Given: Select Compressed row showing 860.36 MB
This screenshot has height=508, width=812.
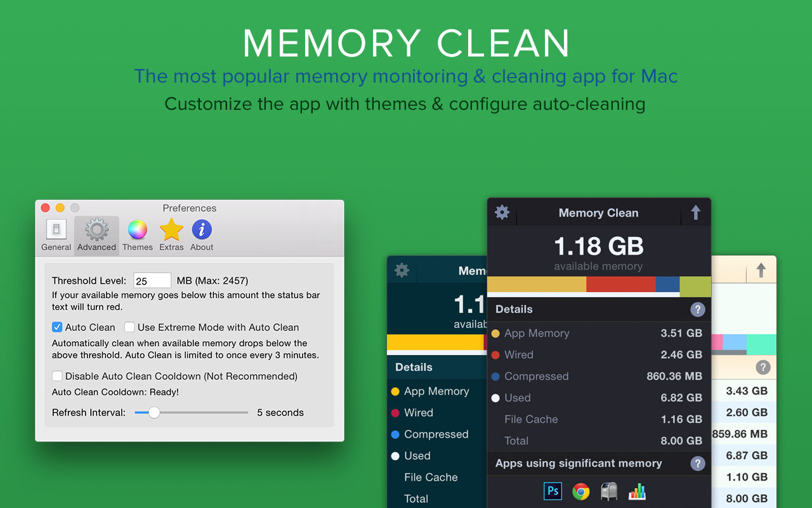Looking at the screenshot, I should 599,377.
